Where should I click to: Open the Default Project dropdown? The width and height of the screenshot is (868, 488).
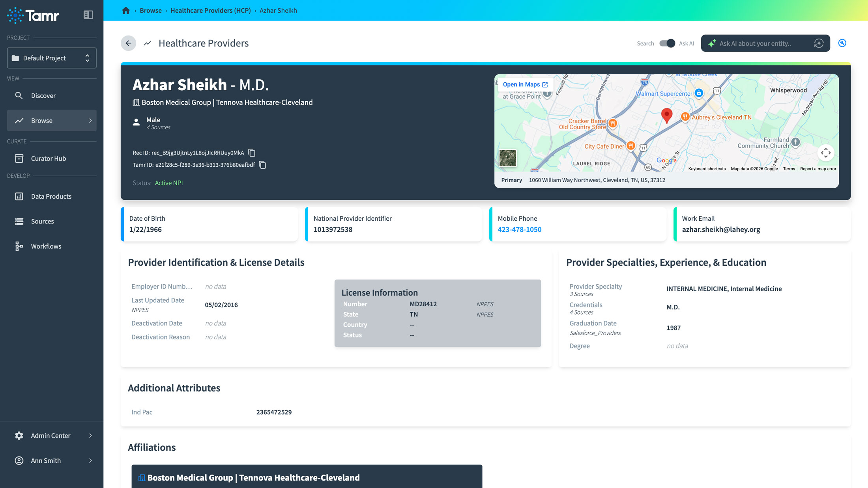(x=52, y=58)
